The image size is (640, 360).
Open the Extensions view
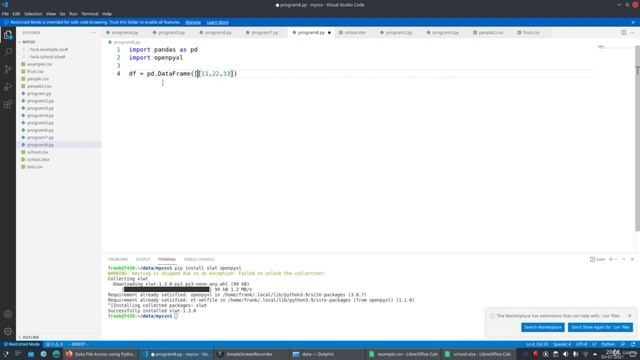pyautogui.click(x=8, y=104)
